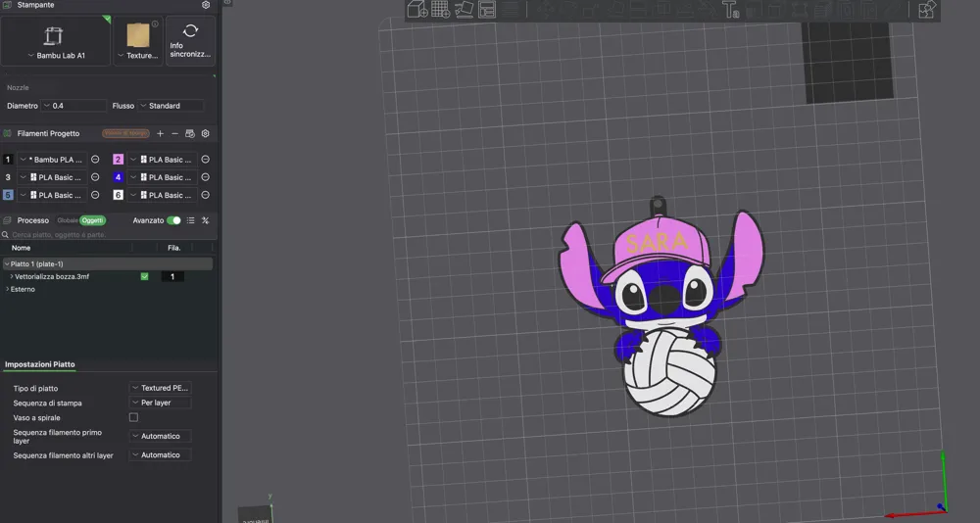Open the Texture plate type dropdown
This screenshot has height=523, width=980.
pyautogui.click(x=138, y=56)
